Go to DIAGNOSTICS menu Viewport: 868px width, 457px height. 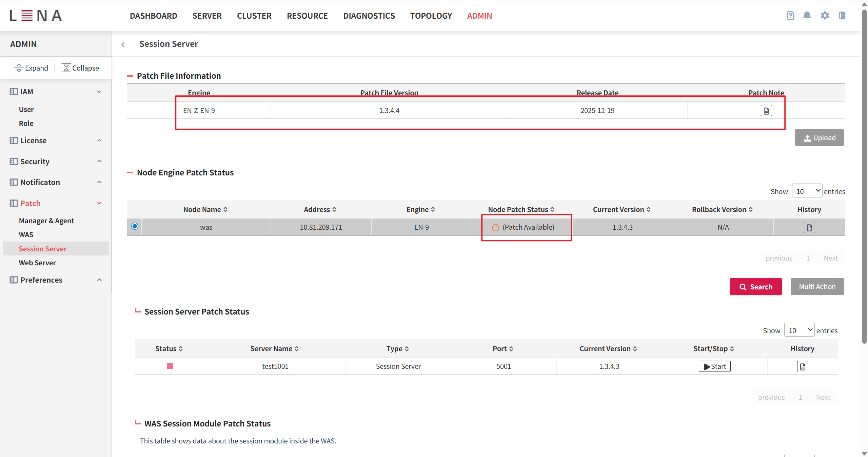pos(369,16)
